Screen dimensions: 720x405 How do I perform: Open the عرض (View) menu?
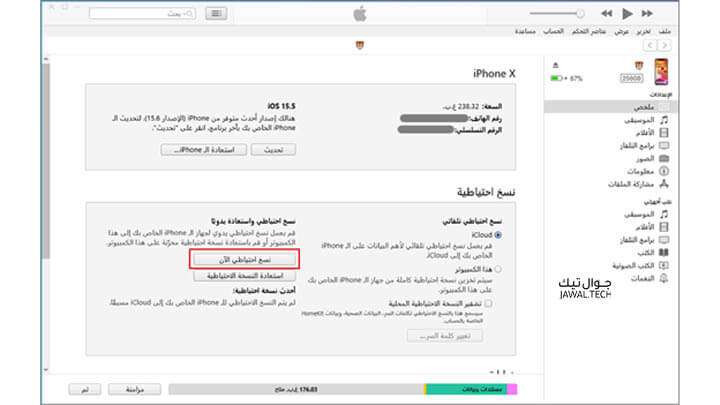(x=621, y=31)
